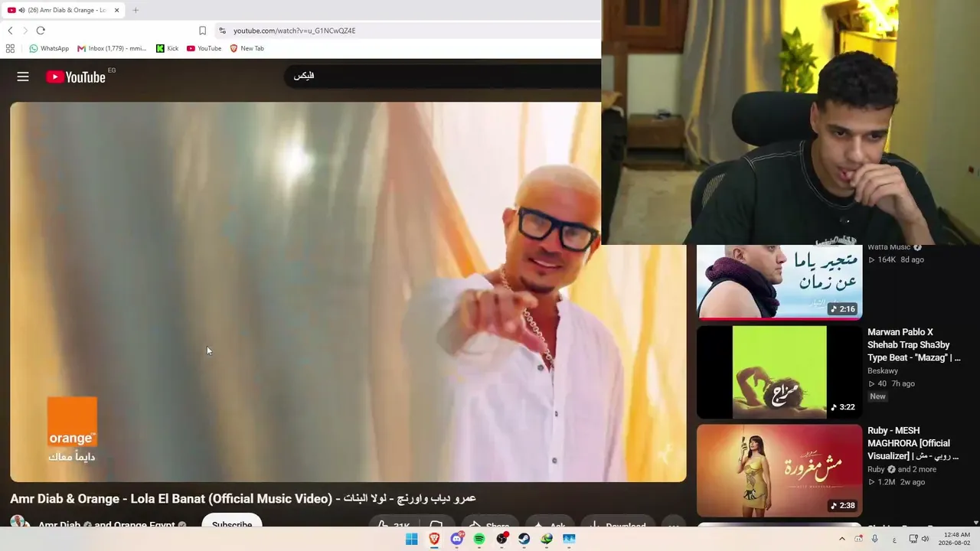Image resolution: width=980 pixels, height=551 pixels.
Task: Open the Kick bookmark
Action: 167,48
